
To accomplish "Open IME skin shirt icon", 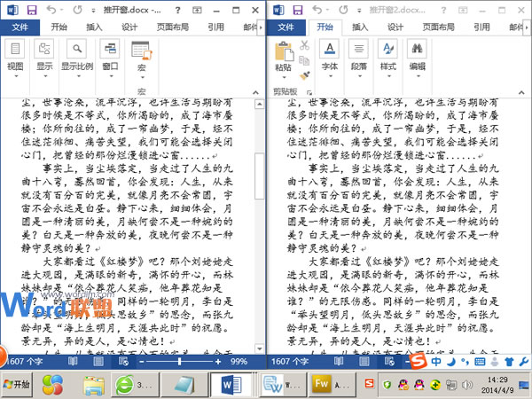I will [x=509, y=362].
